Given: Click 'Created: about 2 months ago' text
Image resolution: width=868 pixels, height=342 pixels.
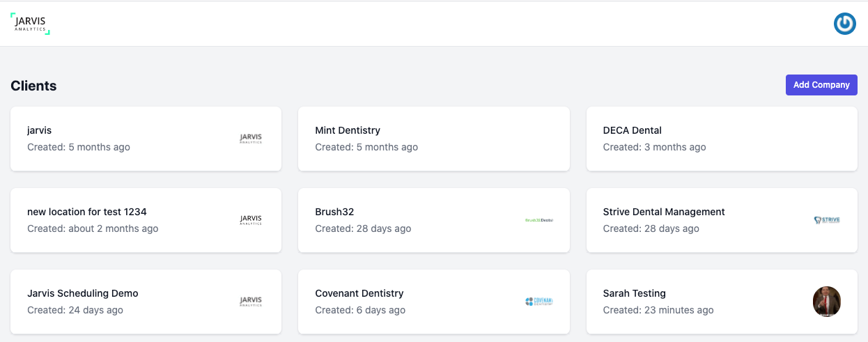Looking at the screenshot, I should pos(93,228).
